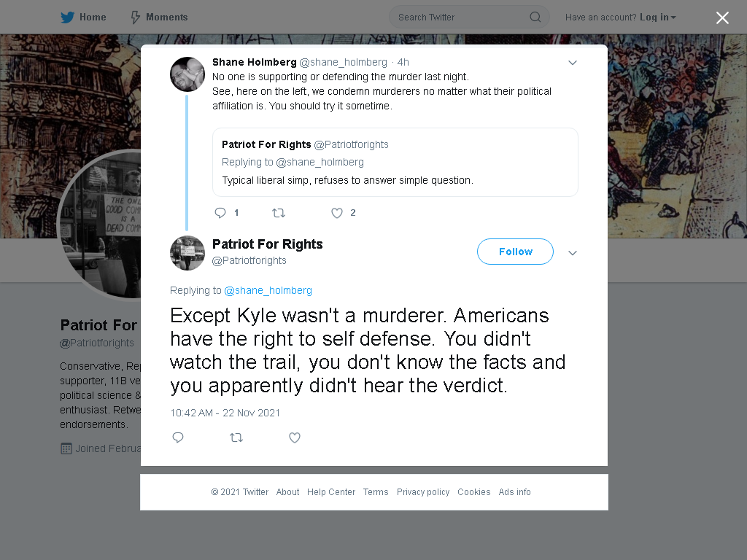Expand options chevron on Shane Holmberg's tweet
This screenshot has width=747, height=560.
573,63
